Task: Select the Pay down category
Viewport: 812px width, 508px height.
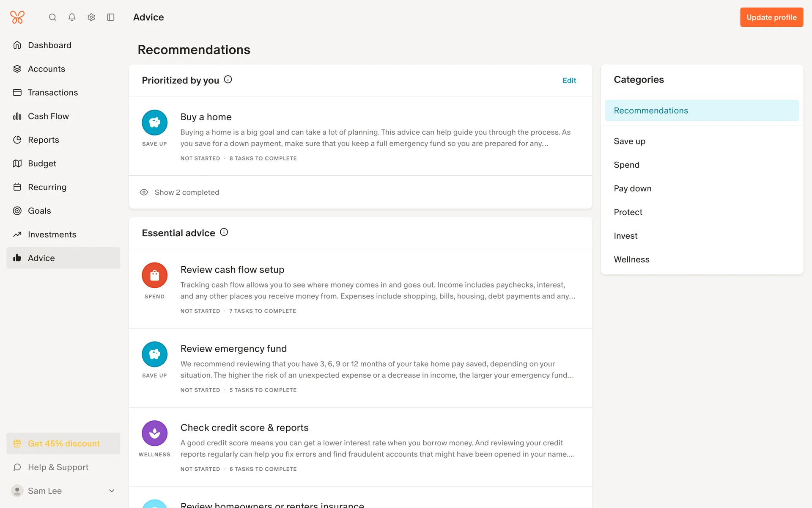Action: click(x=632, y=188)
